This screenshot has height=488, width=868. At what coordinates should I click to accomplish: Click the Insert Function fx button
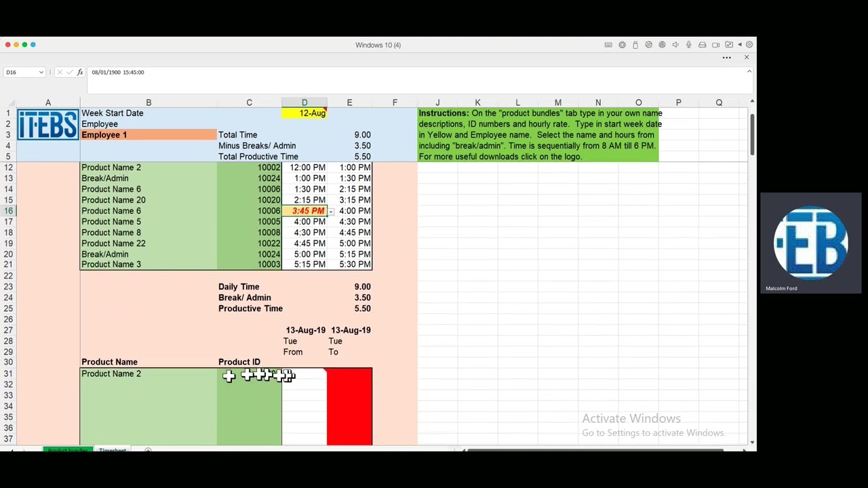[x=80, y=72]
